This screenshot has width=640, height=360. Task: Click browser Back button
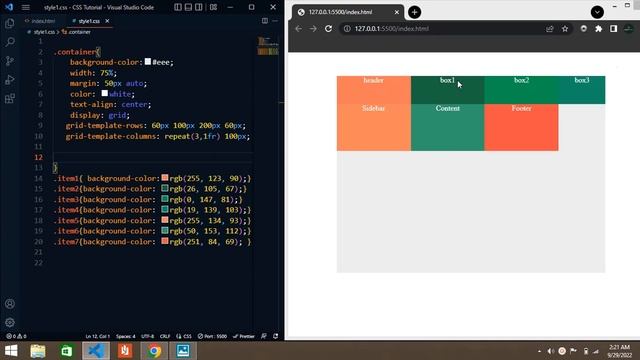point(298,29)
